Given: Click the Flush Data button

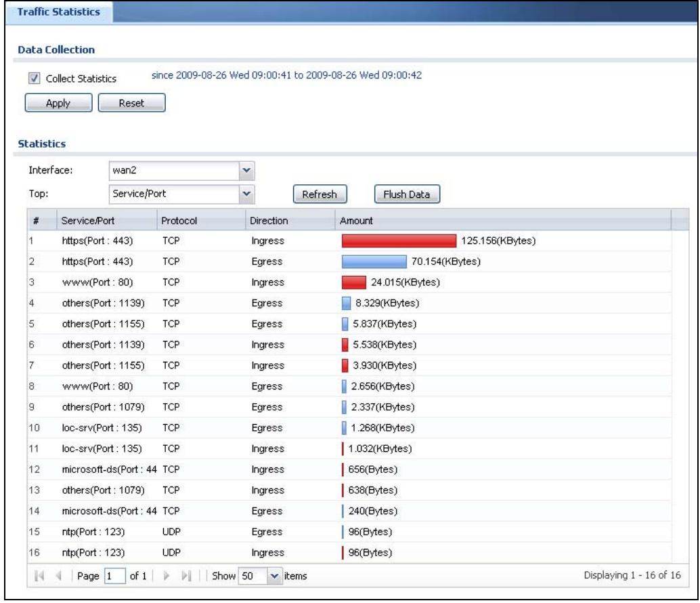Looking at the screenshot, I should [x=407, y=194].
